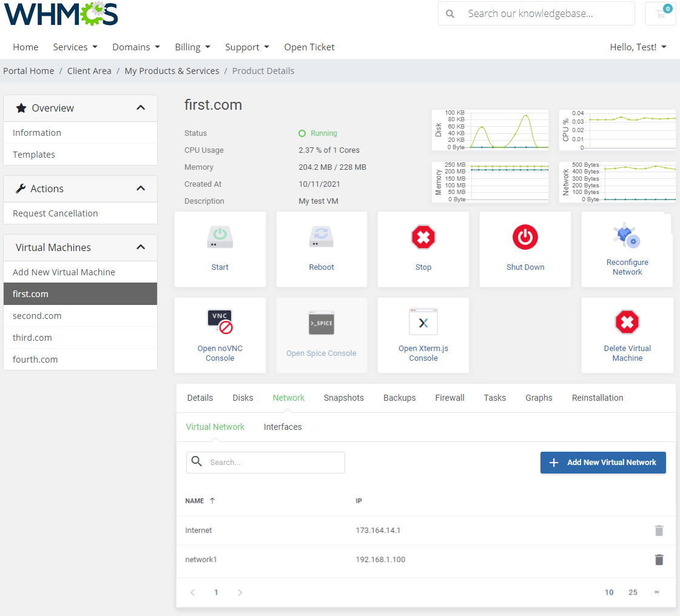The image size is (680, 616).
Task: Click Home in the navigation bar
Action: click(x=25, y=47)
